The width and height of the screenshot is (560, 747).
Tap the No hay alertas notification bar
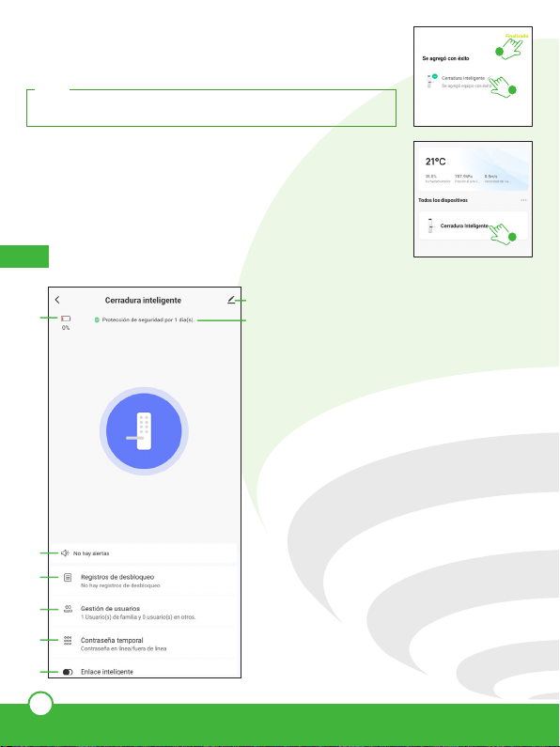[144, 553]
